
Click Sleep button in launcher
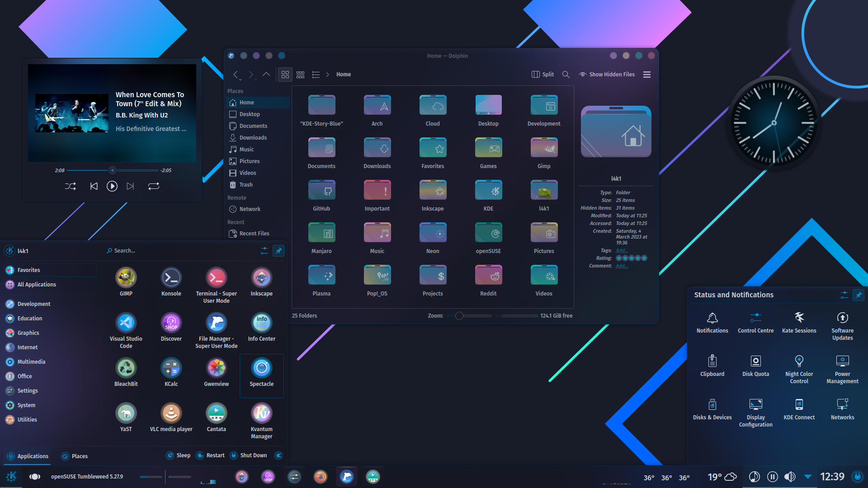click(x=178, y=455)
